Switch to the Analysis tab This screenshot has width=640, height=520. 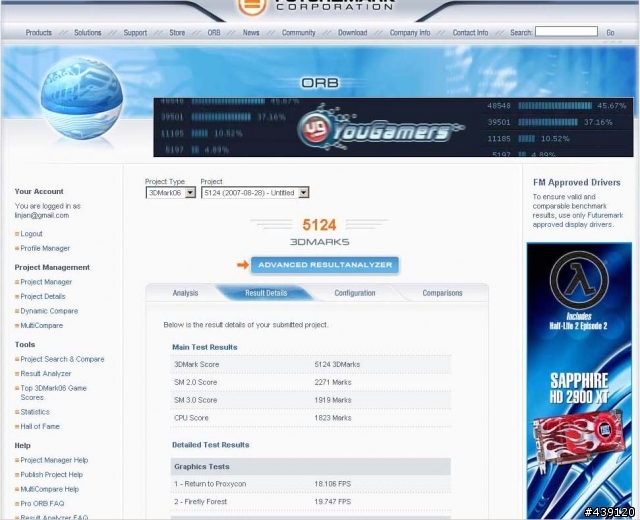[x=185, y=293]
